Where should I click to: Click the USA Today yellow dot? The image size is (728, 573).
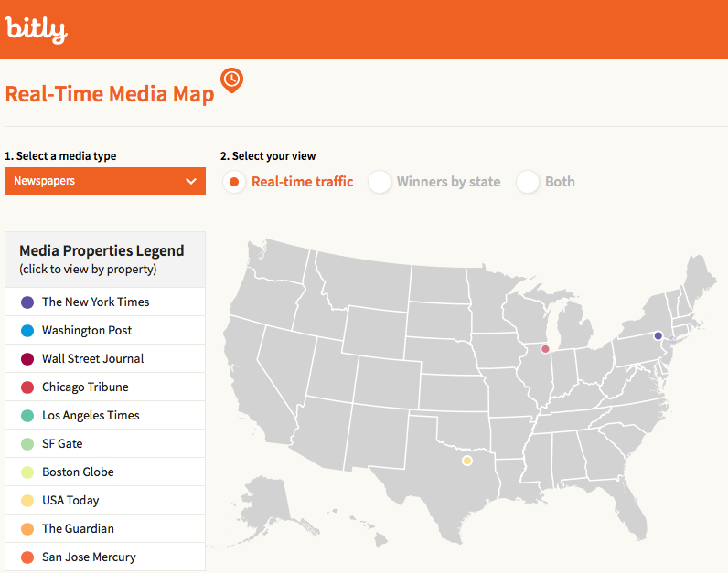click(x=27, y=501)
